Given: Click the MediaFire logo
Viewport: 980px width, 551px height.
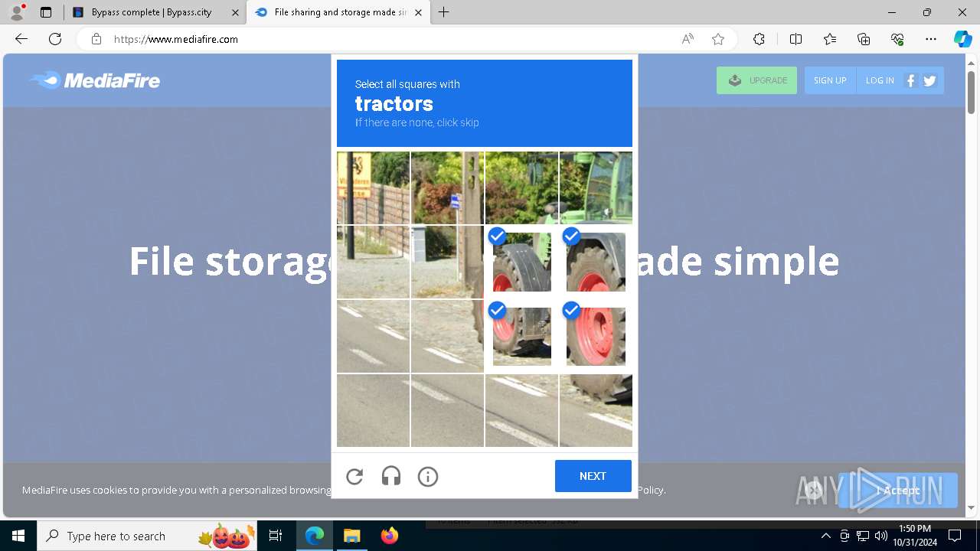Looking at the screenshot, I should [x=95, y=80].
